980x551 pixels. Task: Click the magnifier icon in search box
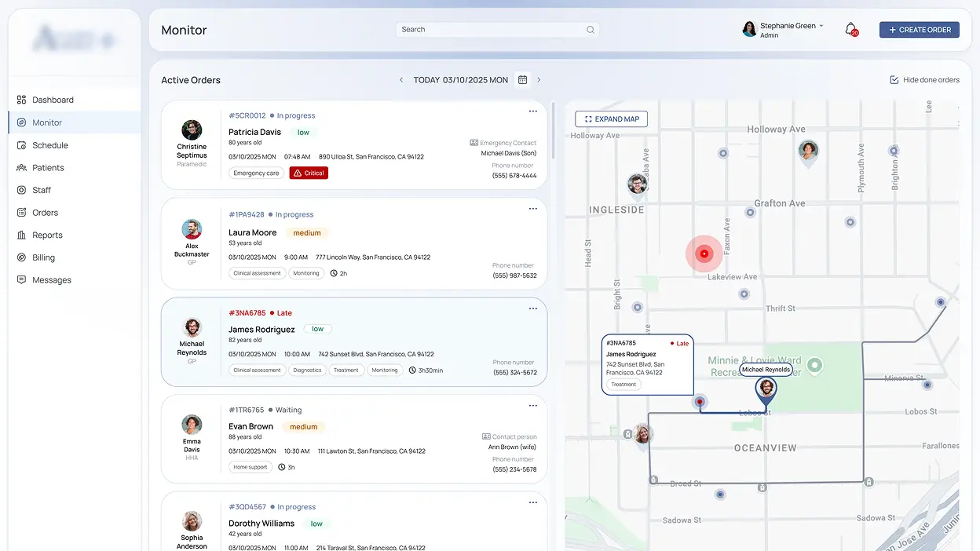(590, 30)
